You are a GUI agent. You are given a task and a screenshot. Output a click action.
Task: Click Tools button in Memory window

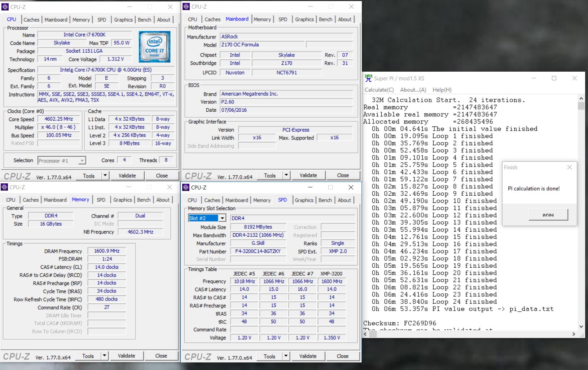(88, 356)
